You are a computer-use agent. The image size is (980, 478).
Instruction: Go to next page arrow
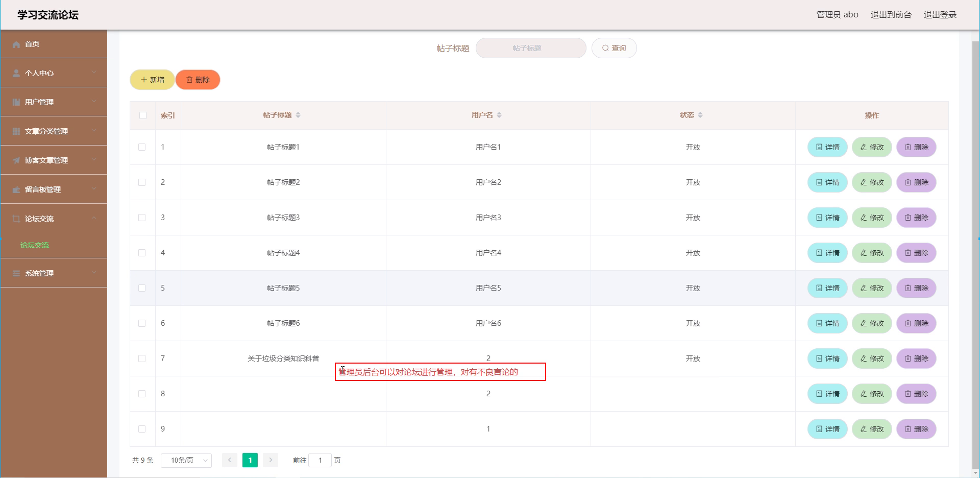[271, 460]
